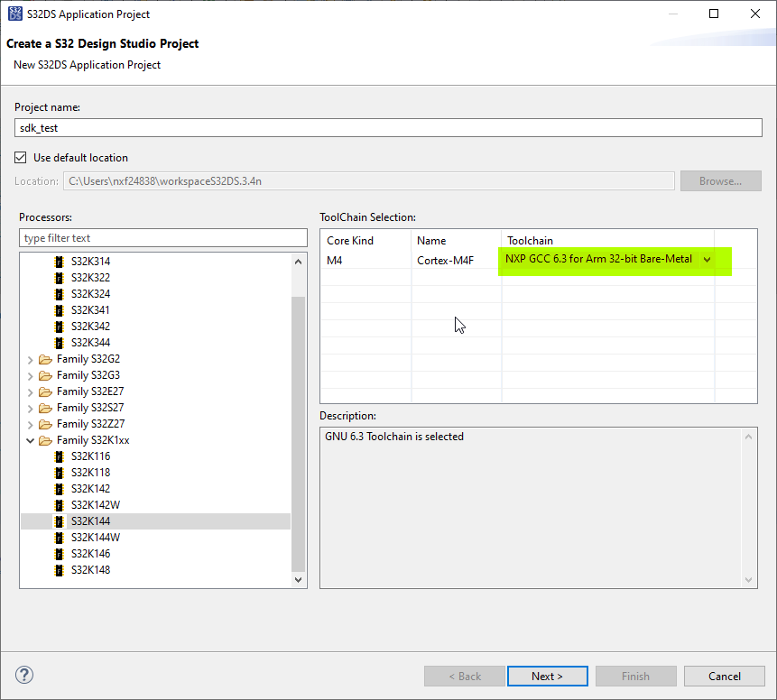Image resolution: width=777 pixels, height=700 pixels.
Task: Open help via the question mark icon
Action: 23,674
